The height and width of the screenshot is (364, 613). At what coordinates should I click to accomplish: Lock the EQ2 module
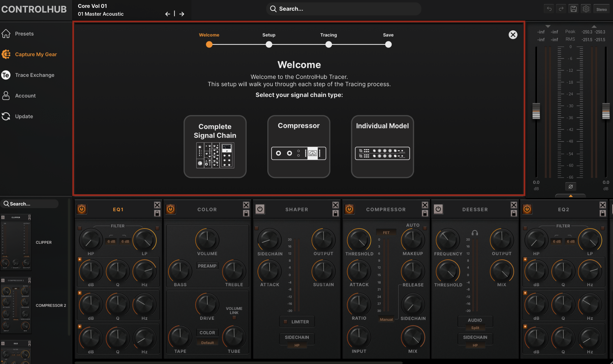click(603, 213)
